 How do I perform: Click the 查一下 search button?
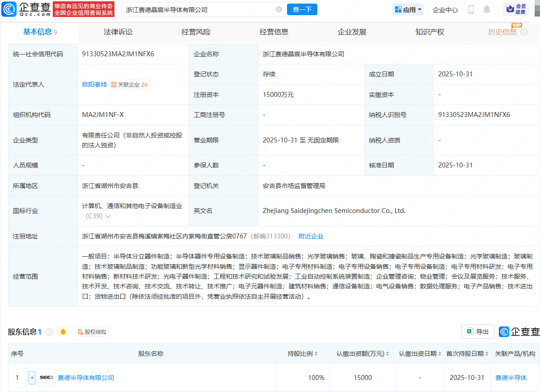[302, 9]
